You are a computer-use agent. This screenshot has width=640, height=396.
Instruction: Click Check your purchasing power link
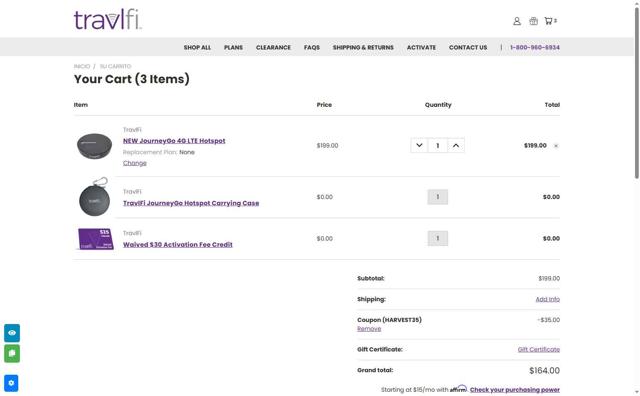[x=515, y=390]
